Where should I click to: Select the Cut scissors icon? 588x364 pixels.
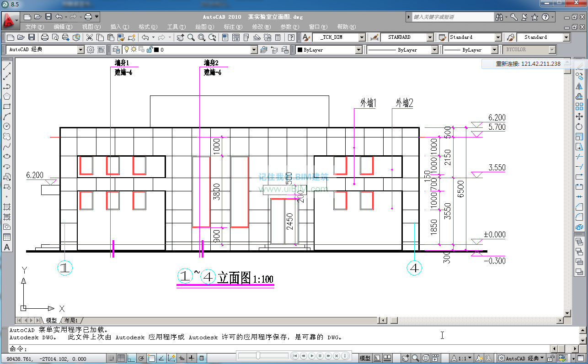89,37
